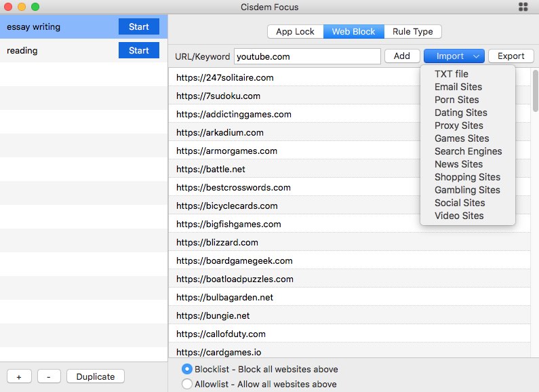
Task: Switch to the Rule Type tab
Action: [412, 32]
